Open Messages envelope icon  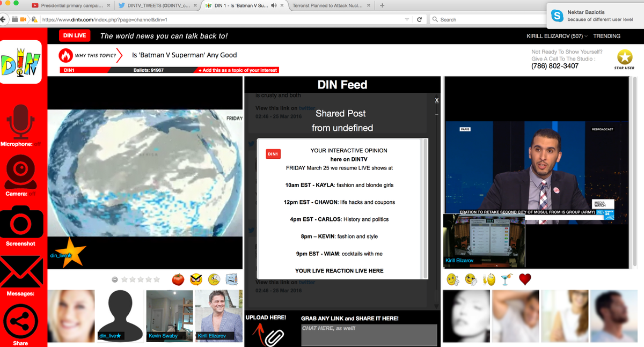[x=21, y=272]
